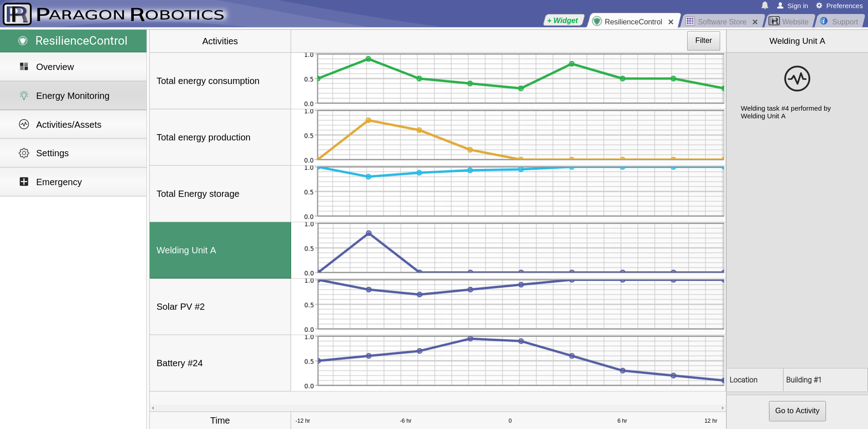Select the Total energy production row
Viewport: 868px width, 429px height.
220,137
